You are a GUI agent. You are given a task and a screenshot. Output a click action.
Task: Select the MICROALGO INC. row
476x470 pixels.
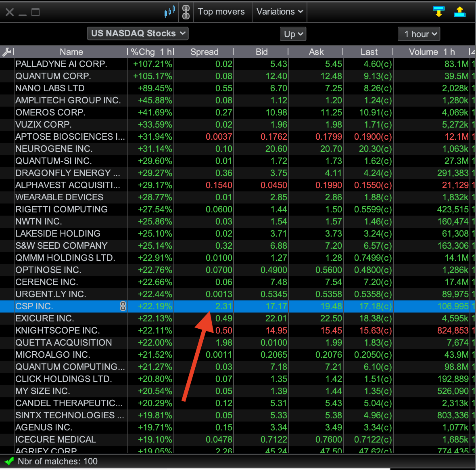tap(238, 355)
